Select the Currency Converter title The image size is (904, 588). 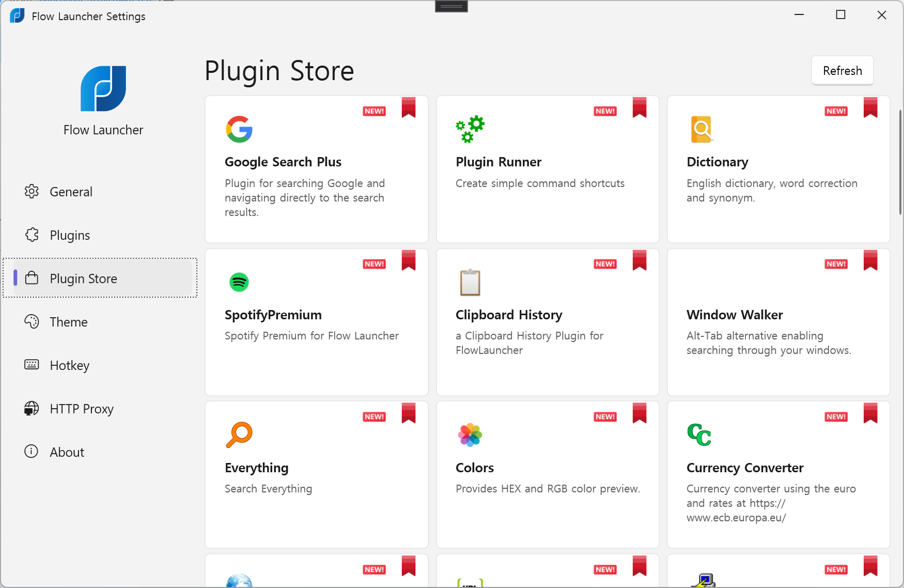pos(745,468)
